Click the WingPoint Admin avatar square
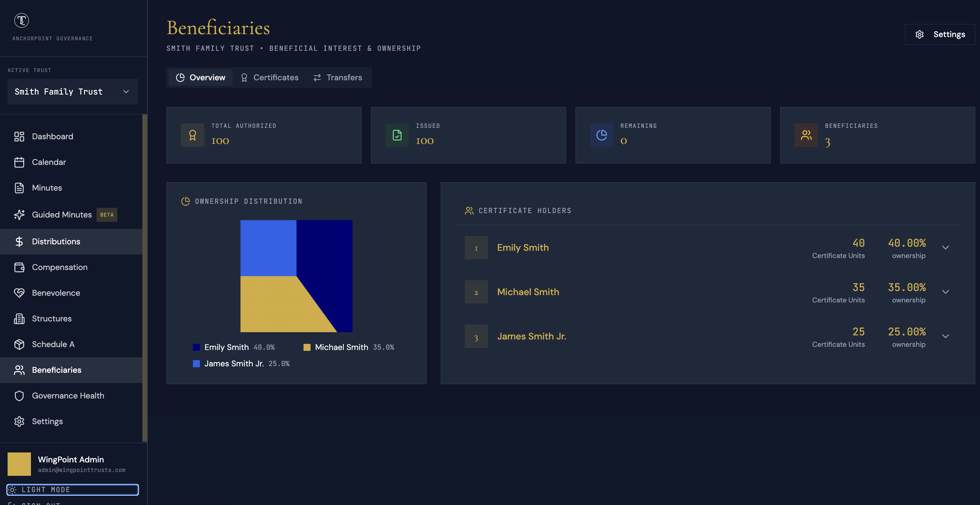The image size is (980, 505). tap(19, 464)
